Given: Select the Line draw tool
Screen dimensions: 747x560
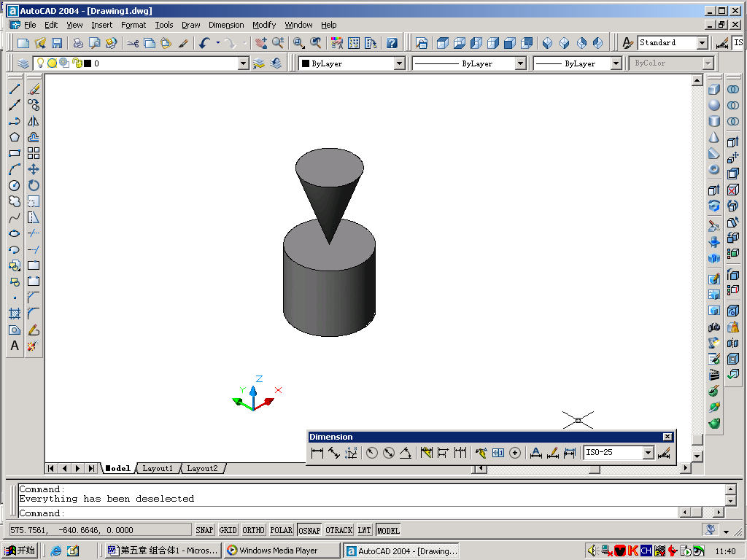Looking at the screenshot, I should [x=15, y=89].
